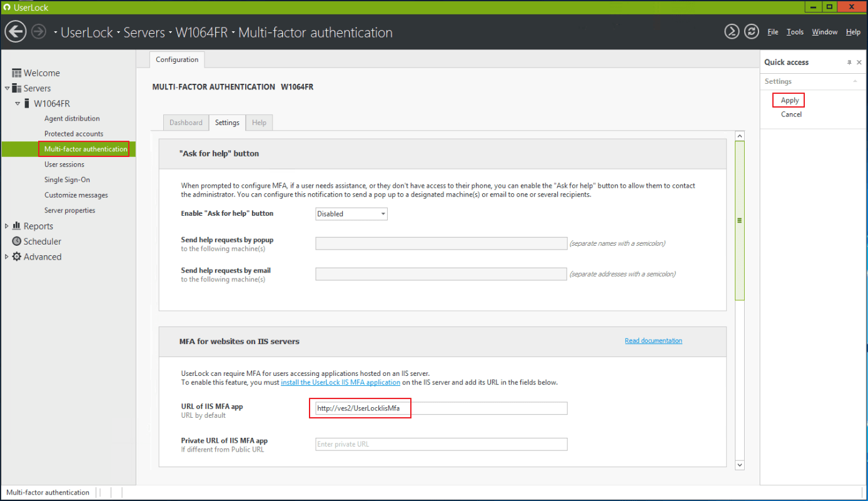The image size is (868, 501).
Task: Click the settings scrollbar up arrow
Action: point(740,136)
